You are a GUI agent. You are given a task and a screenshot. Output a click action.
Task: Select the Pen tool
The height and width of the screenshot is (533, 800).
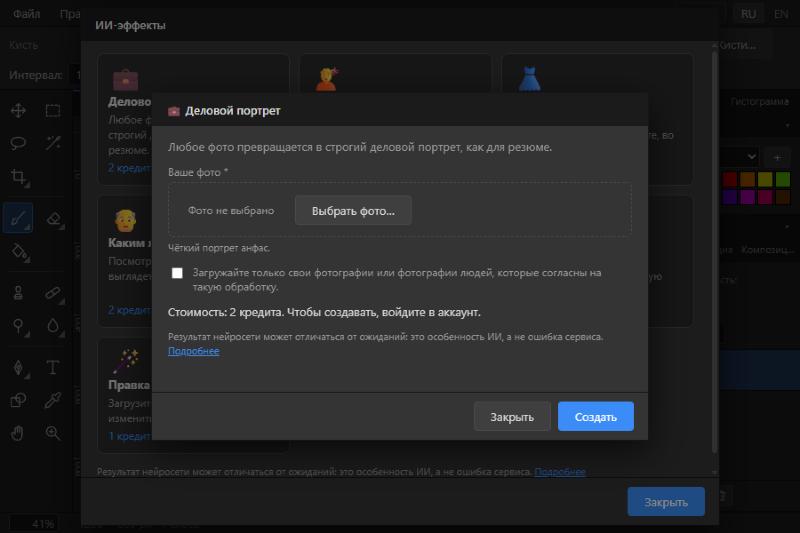pyautogui.click(x=18, y=368)
